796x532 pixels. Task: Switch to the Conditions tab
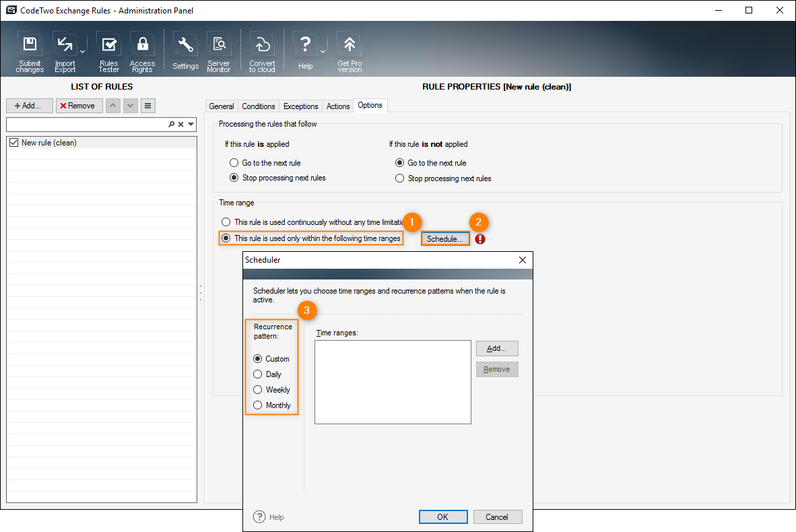coord(259,106)
